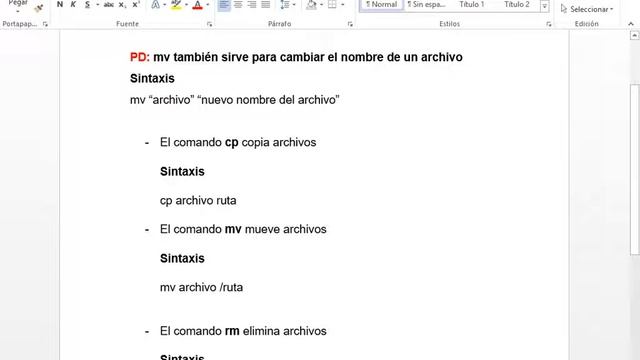Toggle bold (N) formatting
This screenshot has height=360, width=640.
(60, 5)
